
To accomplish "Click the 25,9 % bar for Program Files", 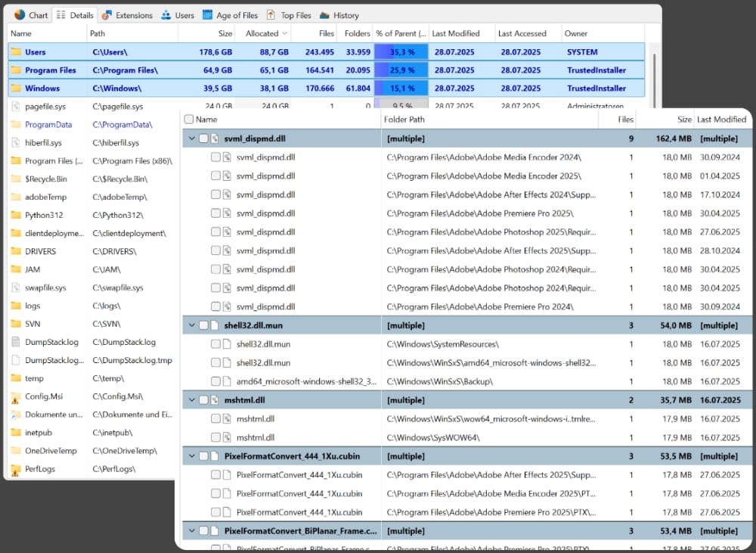I will click(x=401, y=70).
